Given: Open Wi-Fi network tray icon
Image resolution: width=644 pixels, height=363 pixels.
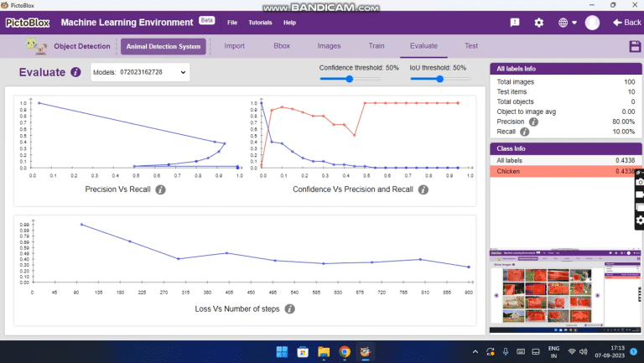Looking at the screenshot, I should (571, 352).
